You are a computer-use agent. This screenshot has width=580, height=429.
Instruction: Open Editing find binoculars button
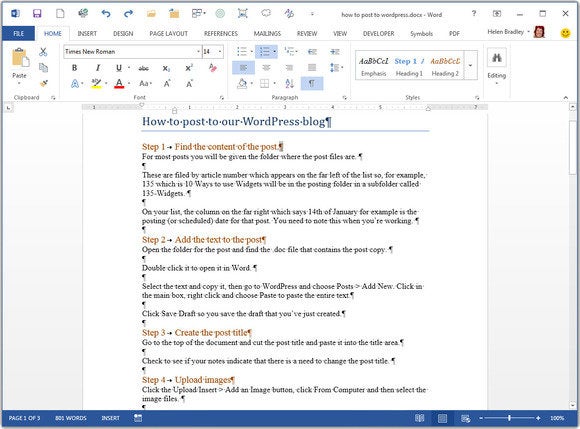coord(496,58)
